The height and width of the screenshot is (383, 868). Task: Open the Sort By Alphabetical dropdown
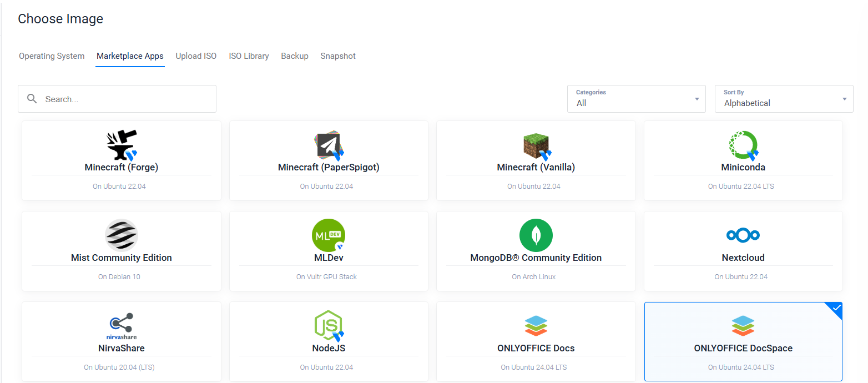(784, 99)
